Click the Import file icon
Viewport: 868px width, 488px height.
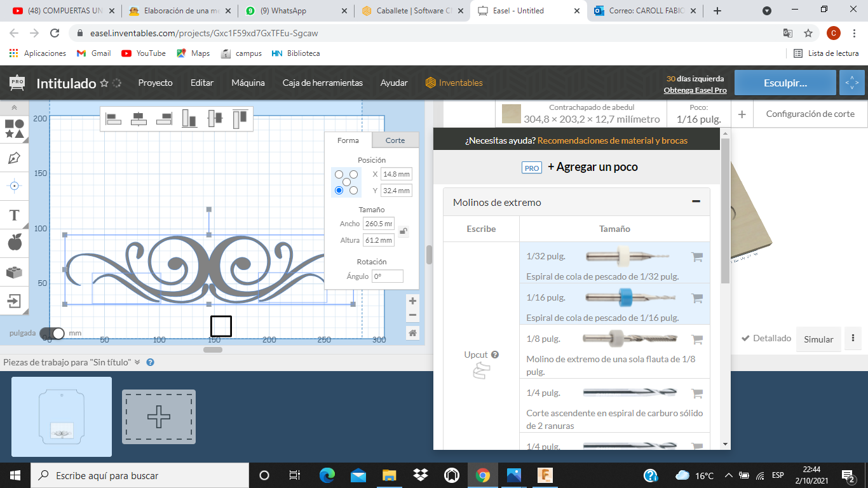(x=15, y=301)
